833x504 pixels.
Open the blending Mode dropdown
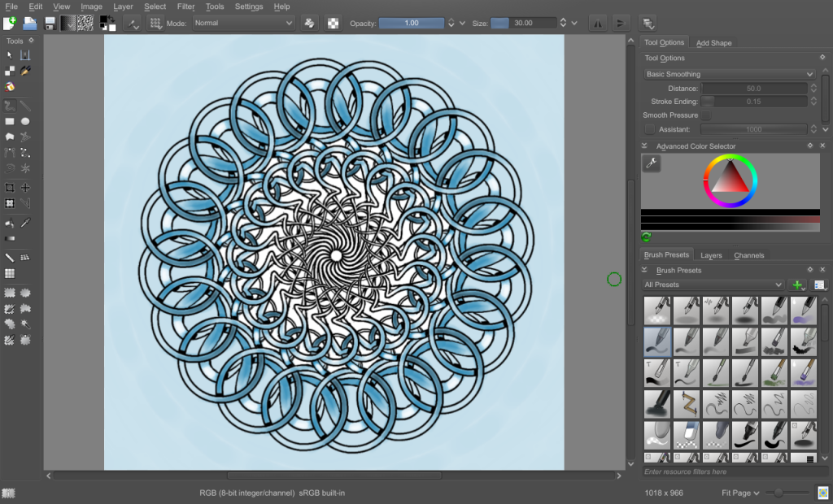click(243, 23)
